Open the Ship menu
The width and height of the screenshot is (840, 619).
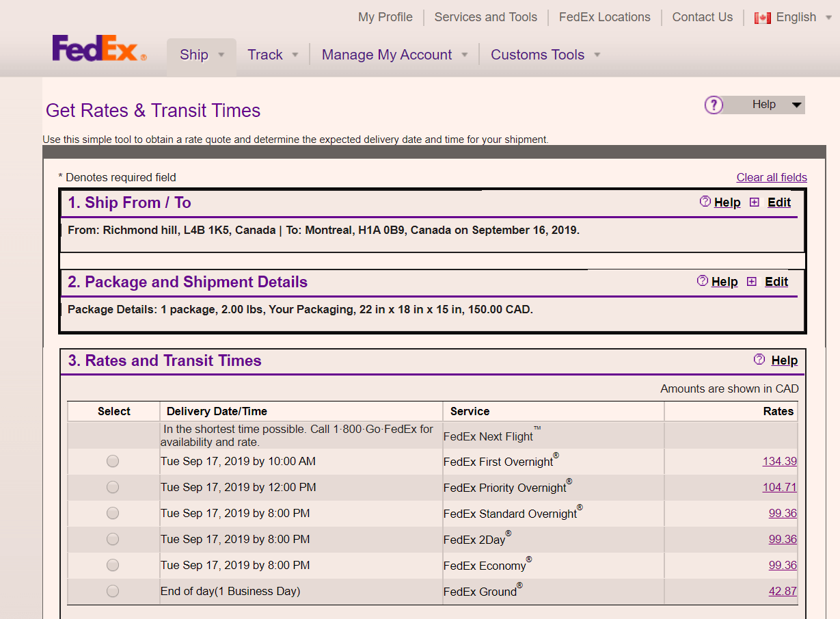coord(194,55)
